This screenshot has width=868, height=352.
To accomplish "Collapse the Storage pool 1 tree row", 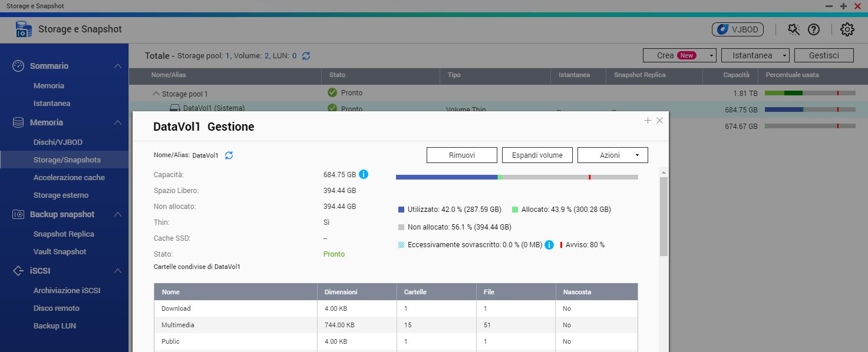I will pos(156,94).
